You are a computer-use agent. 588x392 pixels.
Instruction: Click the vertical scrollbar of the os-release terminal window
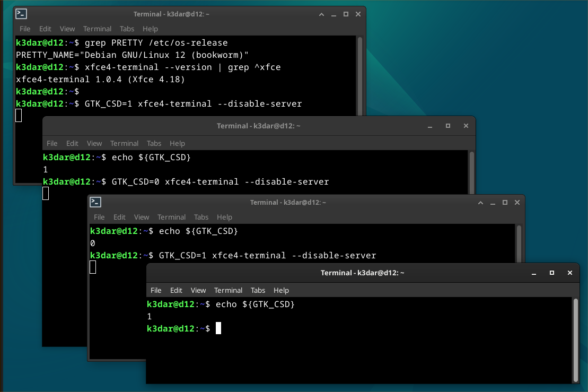pos(360,76)
